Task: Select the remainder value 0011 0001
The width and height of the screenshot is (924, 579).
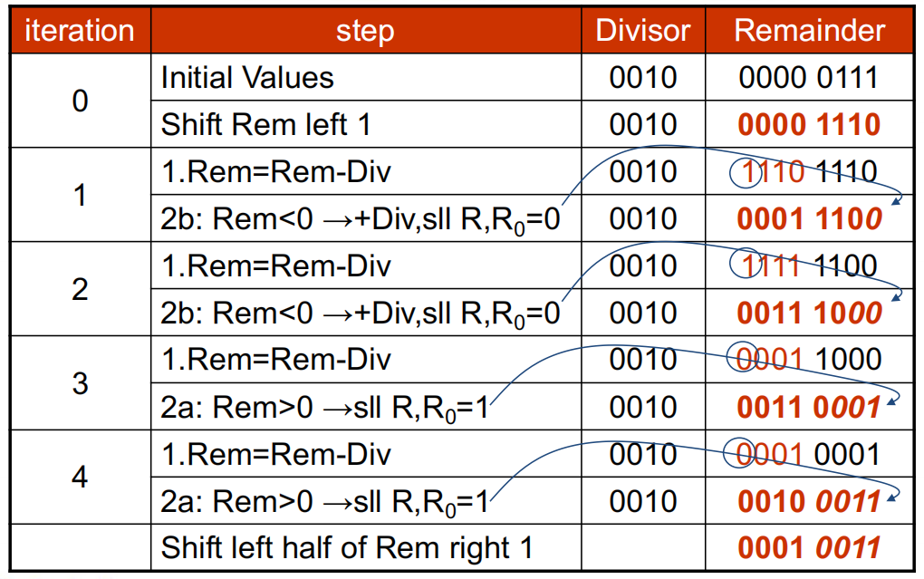Action: point(809,407)
